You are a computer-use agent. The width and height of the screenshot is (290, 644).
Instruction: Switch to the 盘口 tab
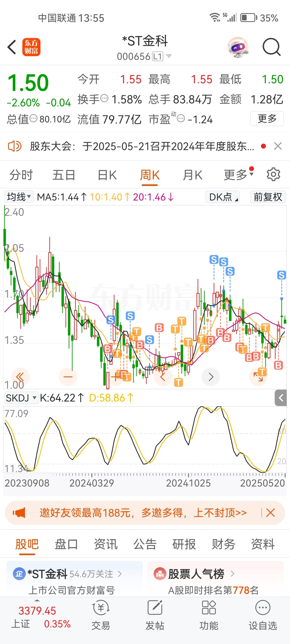[x=66, y=544]
